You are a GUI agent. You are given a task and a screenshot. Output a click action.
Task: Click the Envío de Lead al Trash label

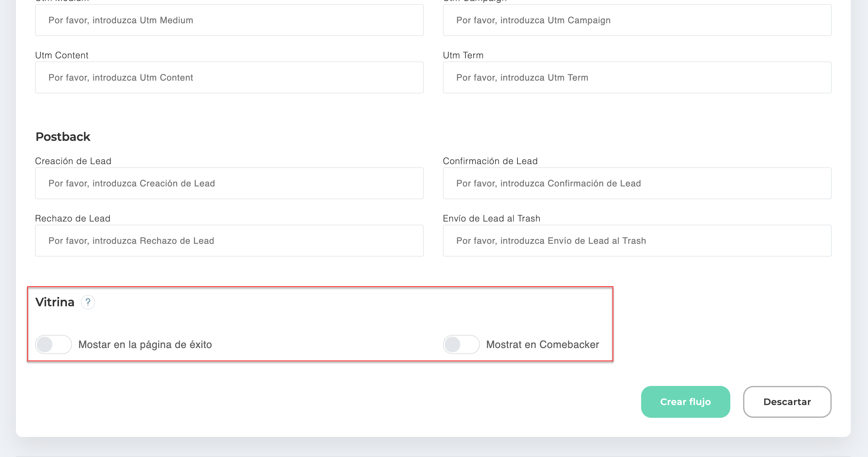tap(491, 218)
